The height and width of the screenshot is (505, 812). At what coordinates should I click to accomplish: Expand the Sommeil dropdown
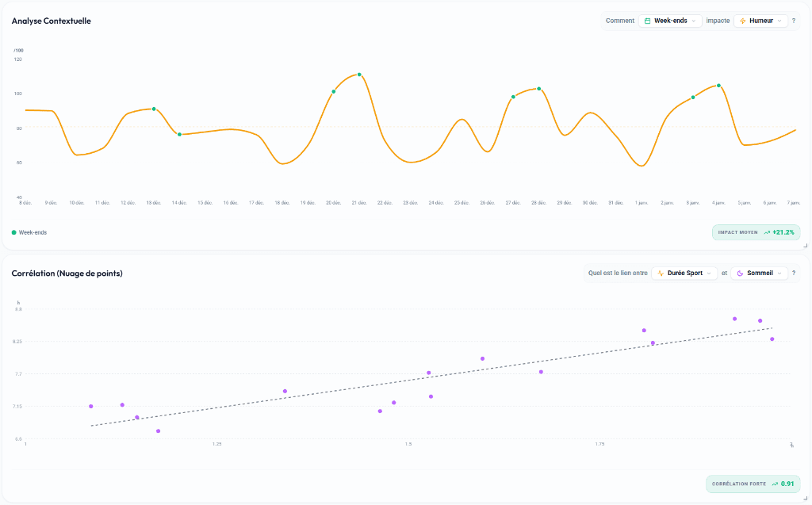pyautogui.click(x=760, y=273)
